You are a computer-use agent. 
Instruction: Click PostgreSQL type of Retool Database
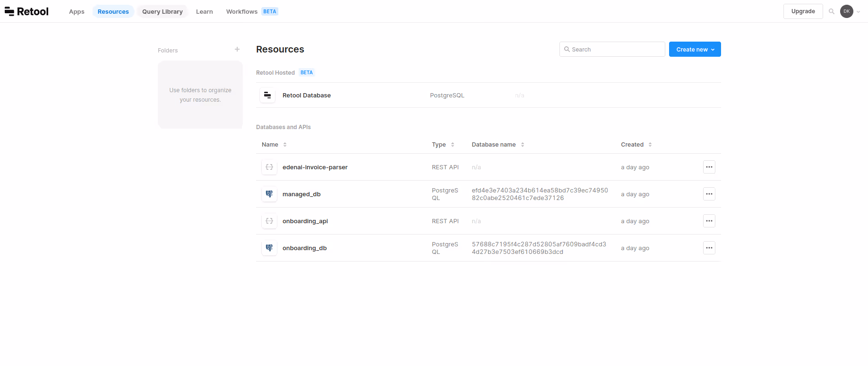[x=447, y=95]
